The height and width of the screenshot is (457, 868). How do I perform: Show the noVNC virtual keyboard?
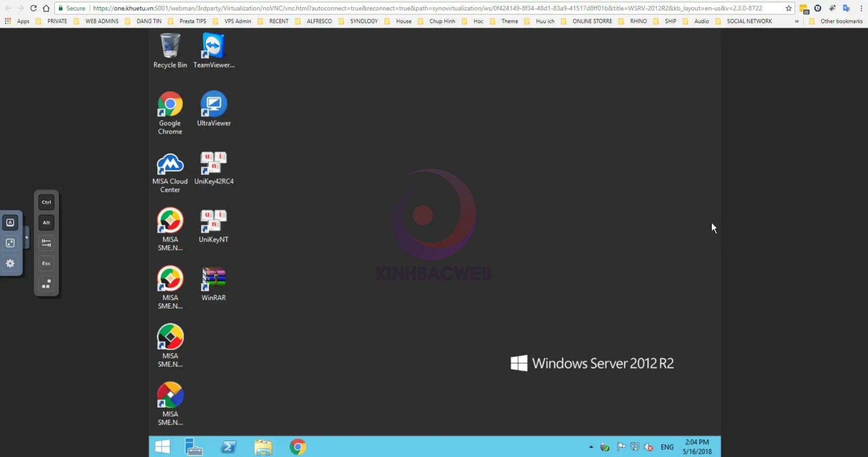point(10,223)
